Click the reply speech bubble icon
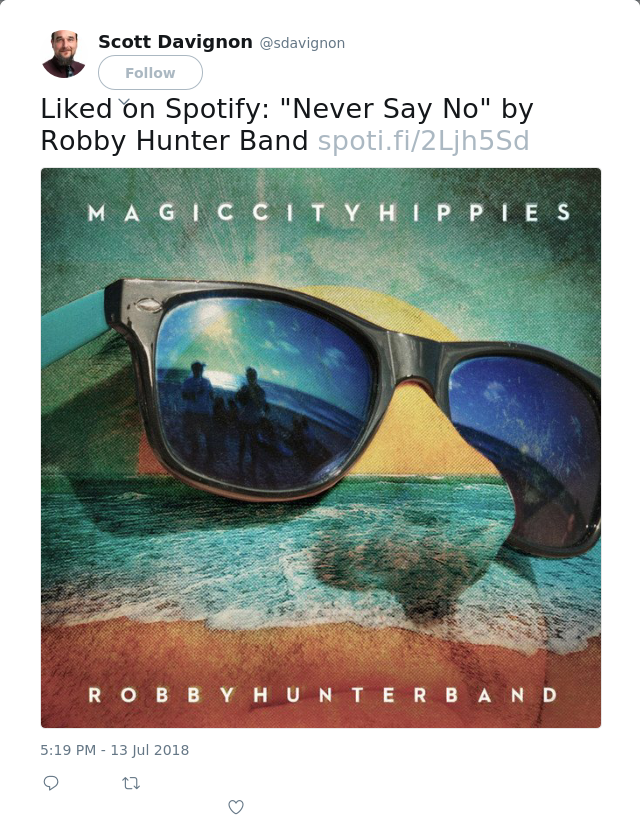The width and height of the screenshot is (640, 823). point(51,783)
